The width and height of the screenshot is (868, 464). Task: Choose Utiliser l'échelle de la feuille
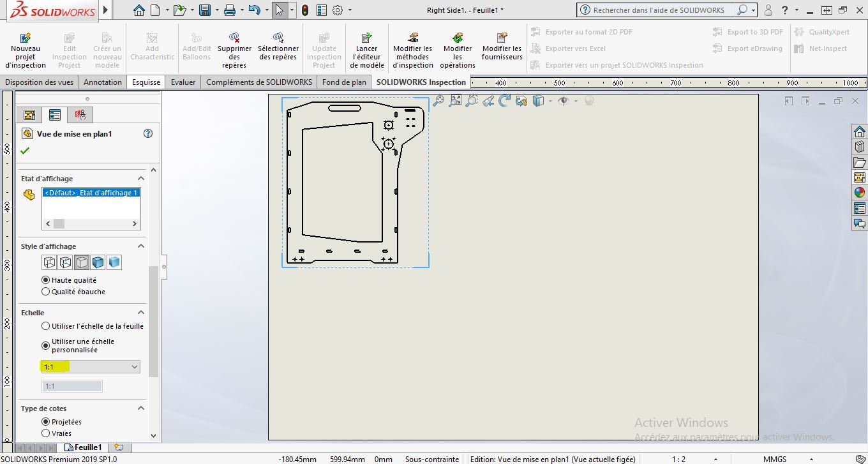45,326
